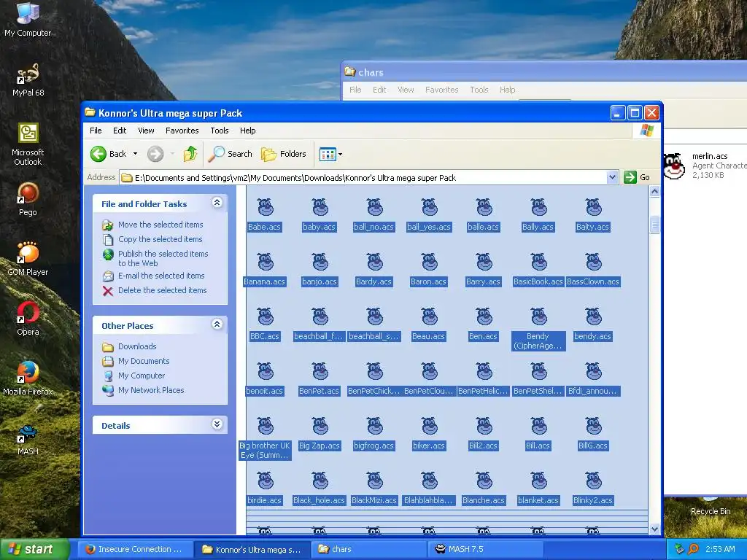Expand the Address bar dropdown
This screenshot has width=747, height=560.
point(612,178)
